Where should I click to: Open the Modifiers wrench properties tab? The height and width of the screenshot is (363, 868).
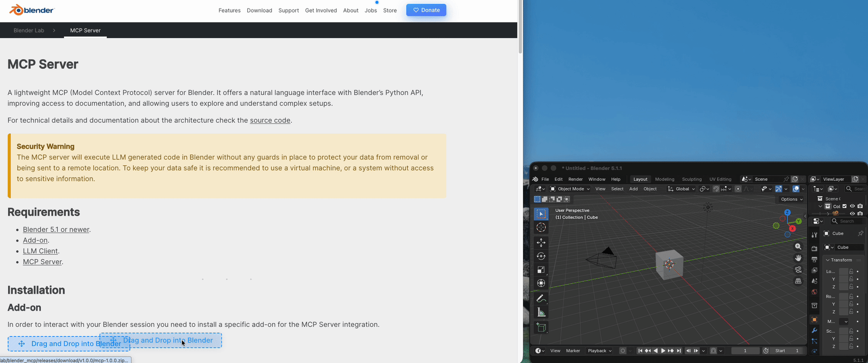[x=814, y=330]
